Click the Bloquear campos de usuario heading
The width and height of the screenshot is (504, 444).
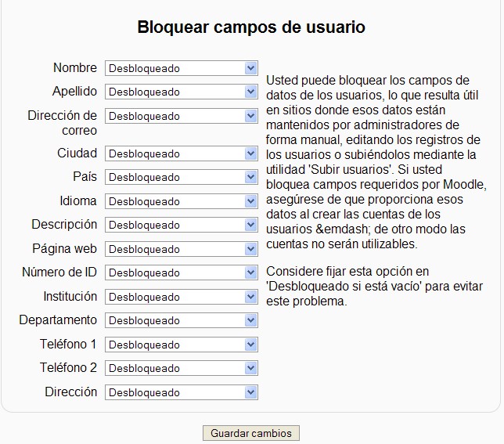pyautogui.click(x=251, y=27)
